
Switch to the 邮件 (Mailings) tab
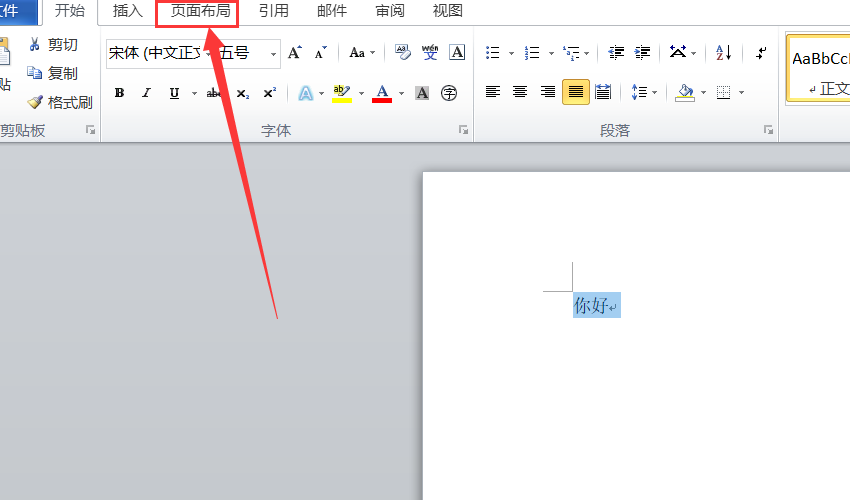[x=332, y=10]
